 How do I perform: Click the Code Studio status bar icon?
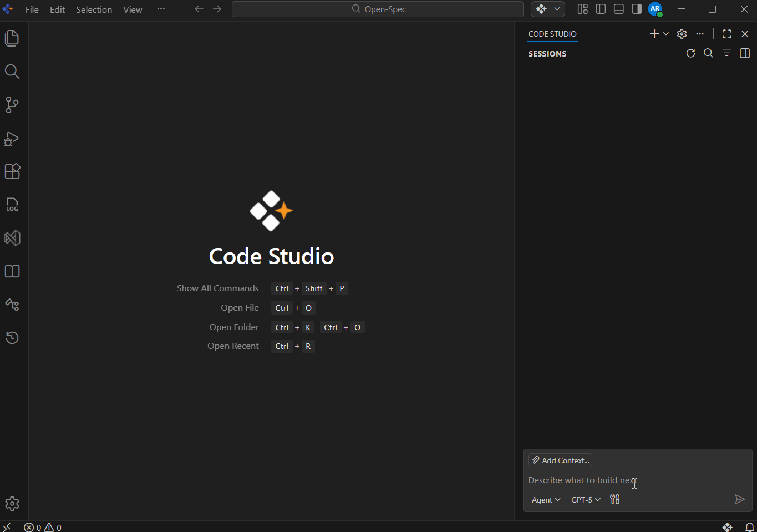[x=728, y=527]
